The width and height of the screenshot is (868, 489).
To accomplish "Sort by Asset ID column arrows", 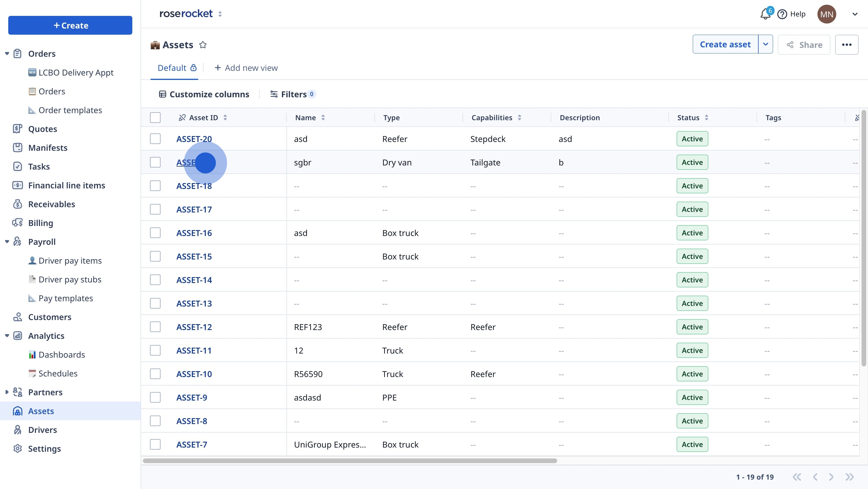I will click(x=225, y=118).
